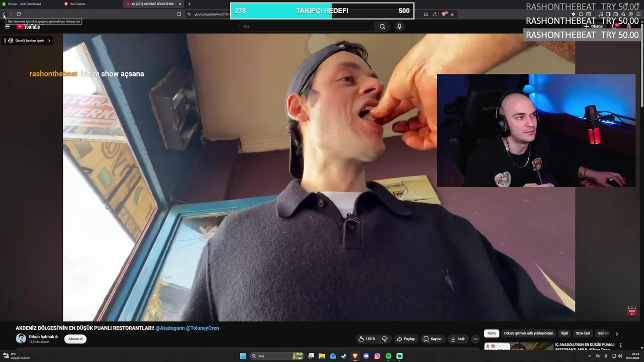Open Discord from the taskbar
The image size is (644, 362).
coord(366,356)
